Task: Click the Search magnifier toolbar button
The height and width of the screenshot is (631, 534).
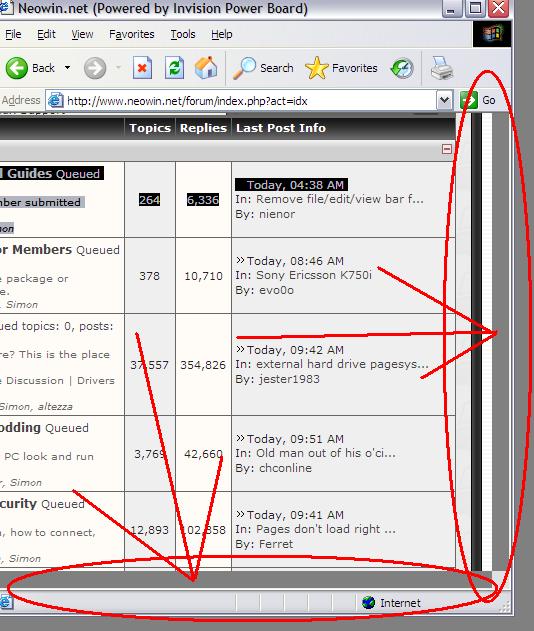Action: tap(264, 68)
